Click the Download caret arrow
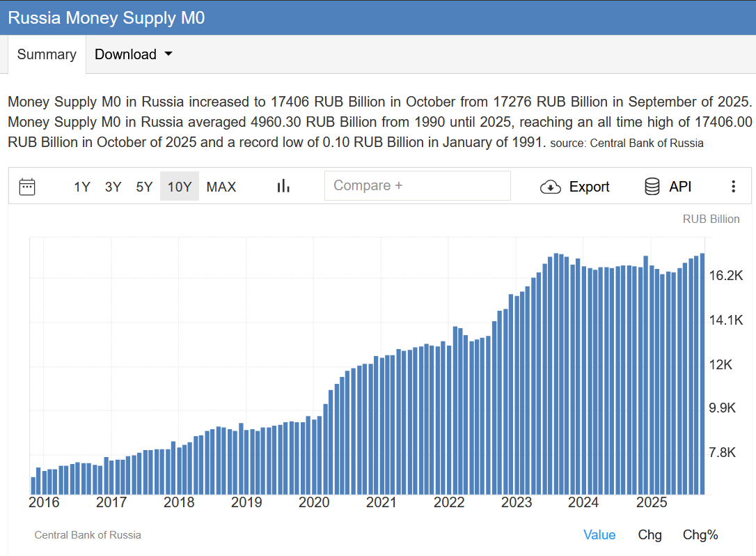Image resolution: width=756 pixels, height=556 pixels. coord(168,54)
